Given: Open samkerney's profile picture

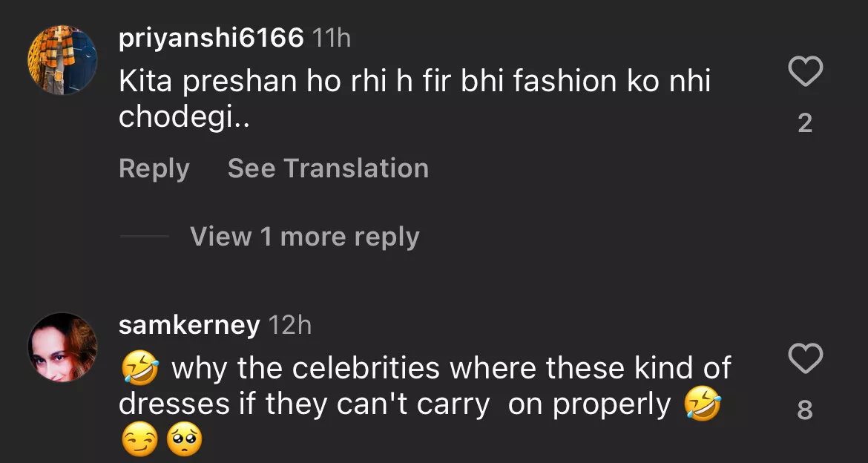Looking at the screenshot, I should pyautogui.click(x=62, y=347).
